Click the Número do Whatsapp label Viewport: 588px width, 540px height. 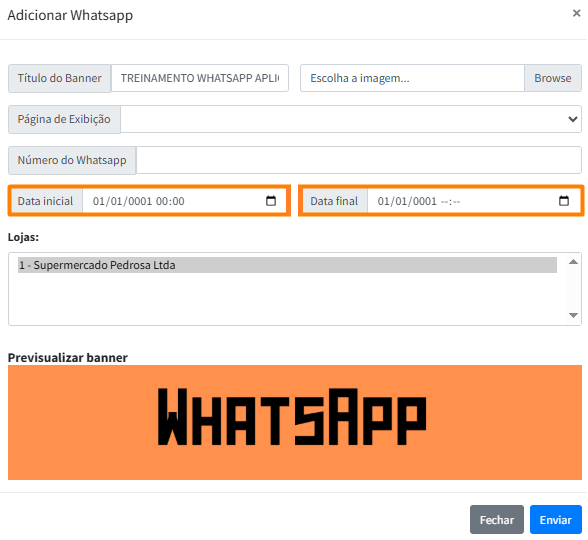pos(72,160)
